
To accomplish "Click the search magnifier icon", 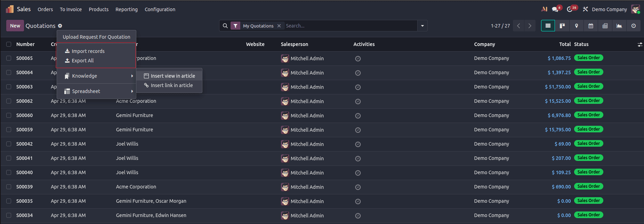I will coord(225,26).
